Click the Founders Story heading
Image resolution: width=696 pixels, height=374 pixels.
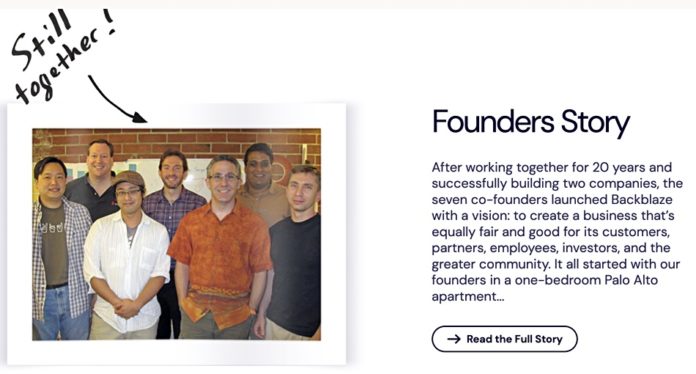pos(531,122)
